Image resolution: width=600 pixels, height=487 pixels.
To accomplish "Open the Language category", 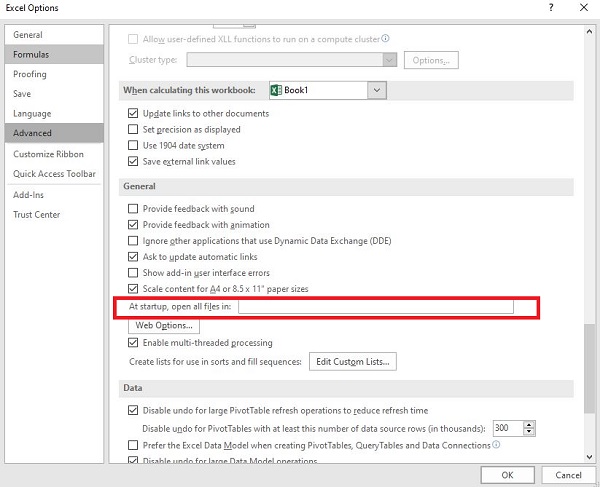I will click(x=54, y=114).
